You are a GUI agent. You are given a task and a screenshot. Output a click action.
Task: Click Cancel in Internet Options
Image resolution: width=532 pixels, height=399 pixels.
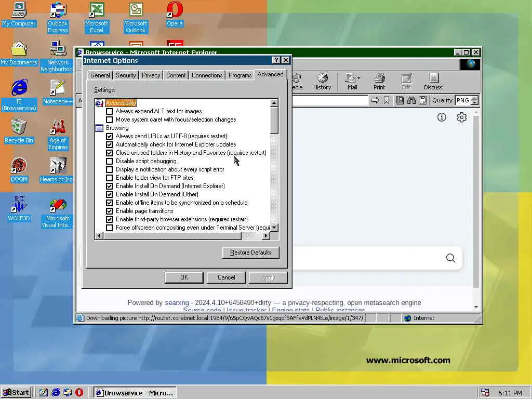(x=227, y=277)
